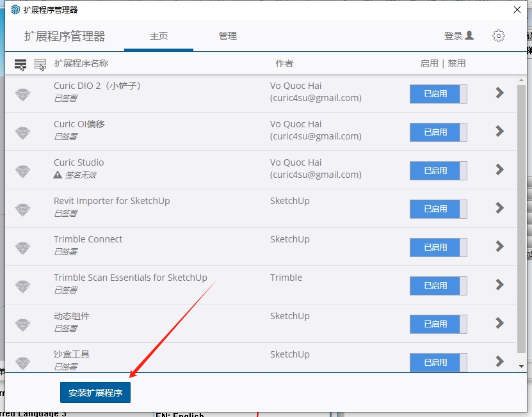The image size is (532, 417).
Task: Click the 安装扩展程序 button
Action: click(x=95, y=393)
